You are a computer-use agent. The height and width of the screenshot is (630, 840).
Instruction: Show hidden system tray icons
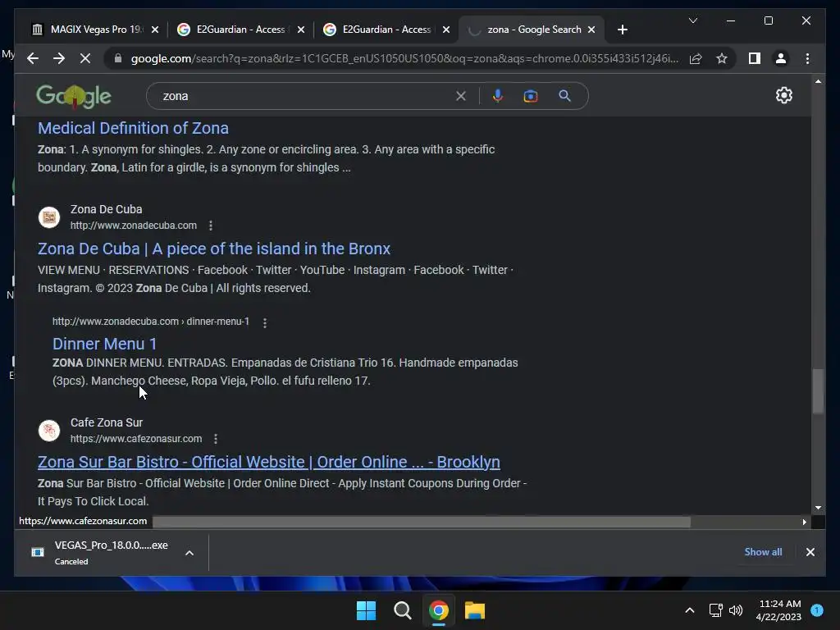[689, 610]
